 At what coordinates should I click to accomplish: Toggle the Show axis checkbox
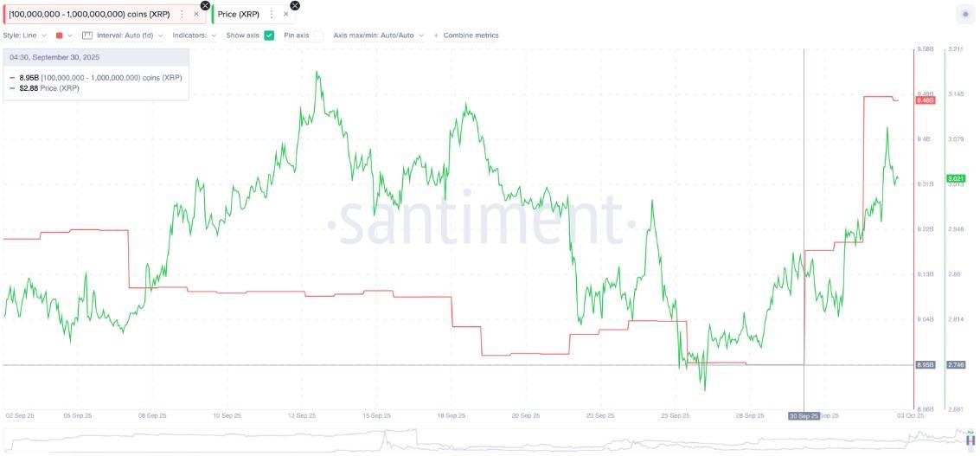pyautogui.click(x=269, y=35)
